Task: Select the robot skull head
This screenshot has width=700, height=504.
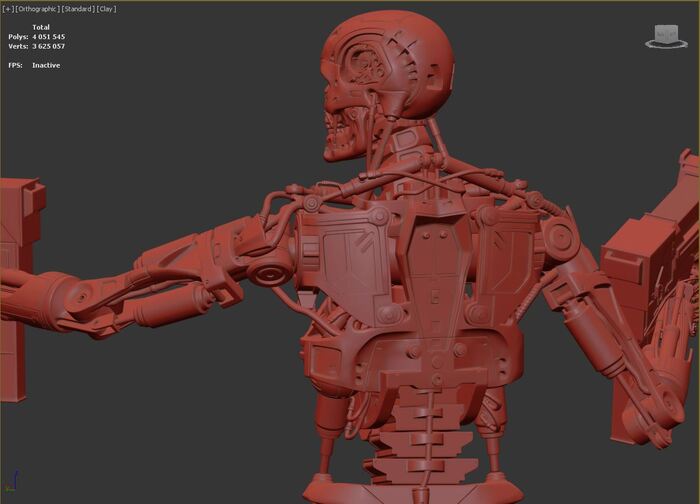Action: (x=400, y=60)
